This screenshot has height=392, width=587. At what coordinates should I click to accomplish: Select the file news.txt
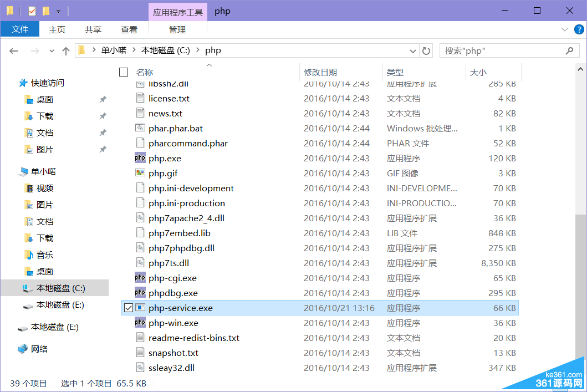(165, 113)
